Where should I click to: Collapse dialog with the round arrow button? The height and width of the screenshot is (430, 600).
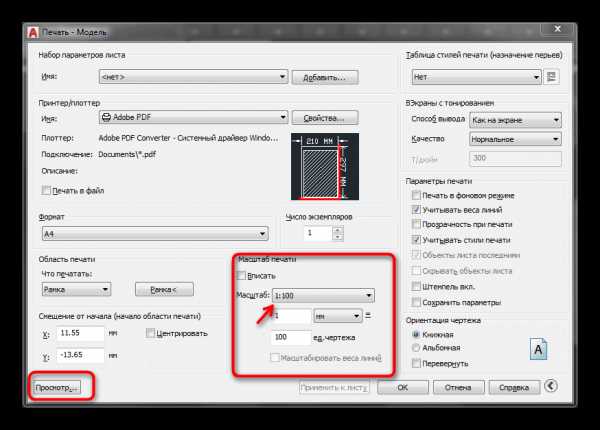coord(551,386)
